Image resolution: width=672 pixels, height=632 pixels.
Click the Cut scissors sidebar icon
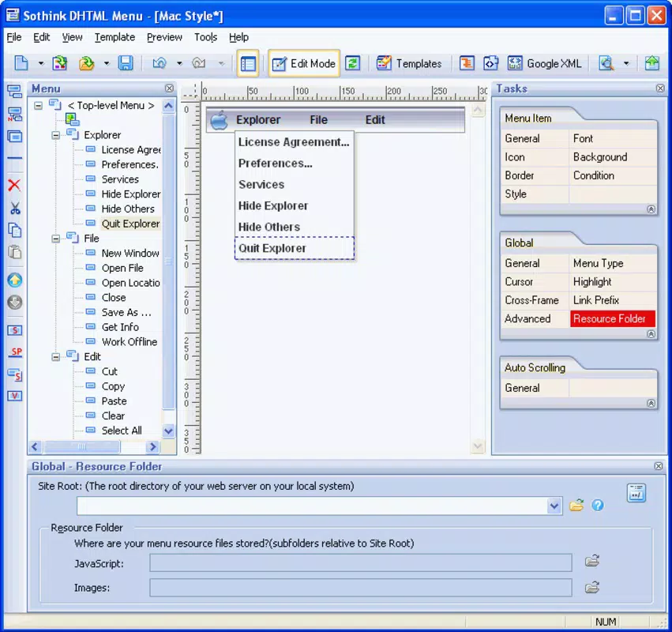point(15,209)
